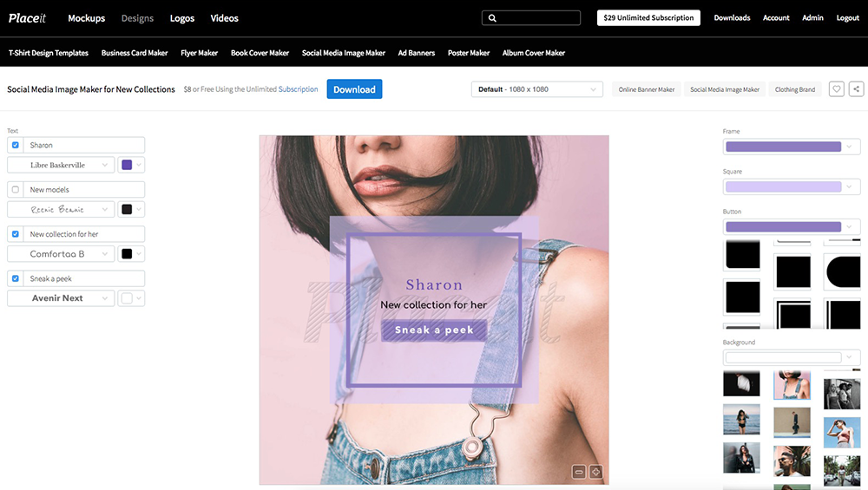This screenshot has height=490, width=868.
Task: Select the woman in overalls background thumbnail
Action: click(x=792, y=385)
